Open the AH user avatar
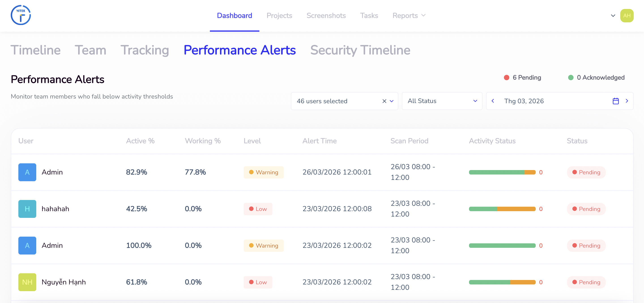Screen dimensions: 644x303 coord(627,15)
